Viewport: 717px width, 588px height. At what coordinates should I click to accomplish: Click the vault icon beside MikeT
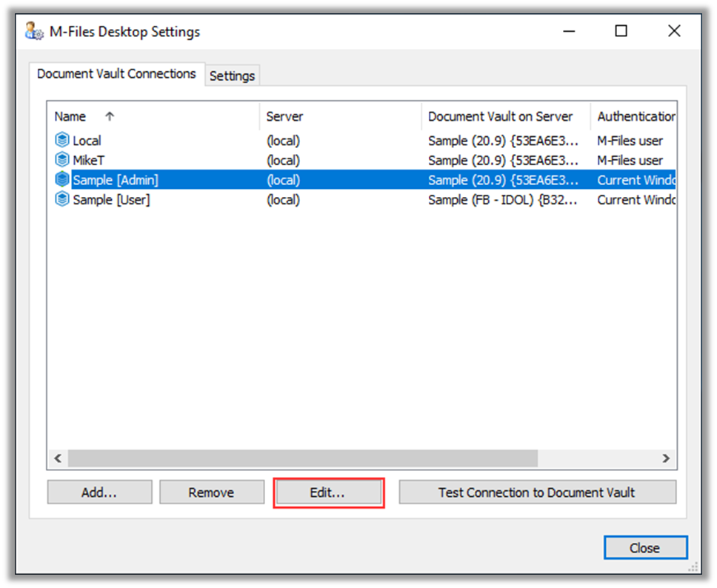(61, 159)
